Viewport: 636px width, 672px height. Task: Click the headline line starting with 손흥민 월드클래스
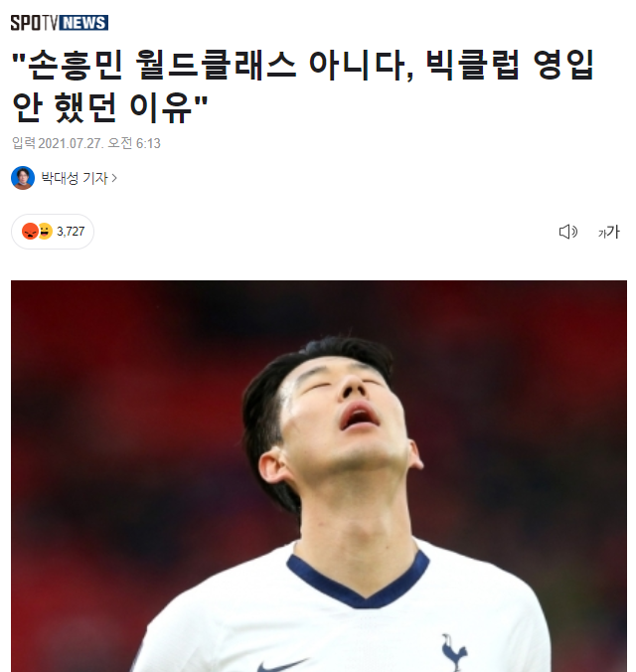(302, 66)
